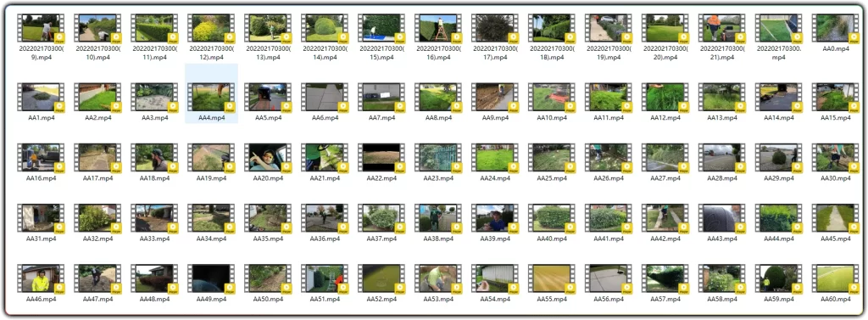This screenshot has width=868, height=320.
Task: Select the dark AA22.mp4 video icon
Action: [381, 158]
